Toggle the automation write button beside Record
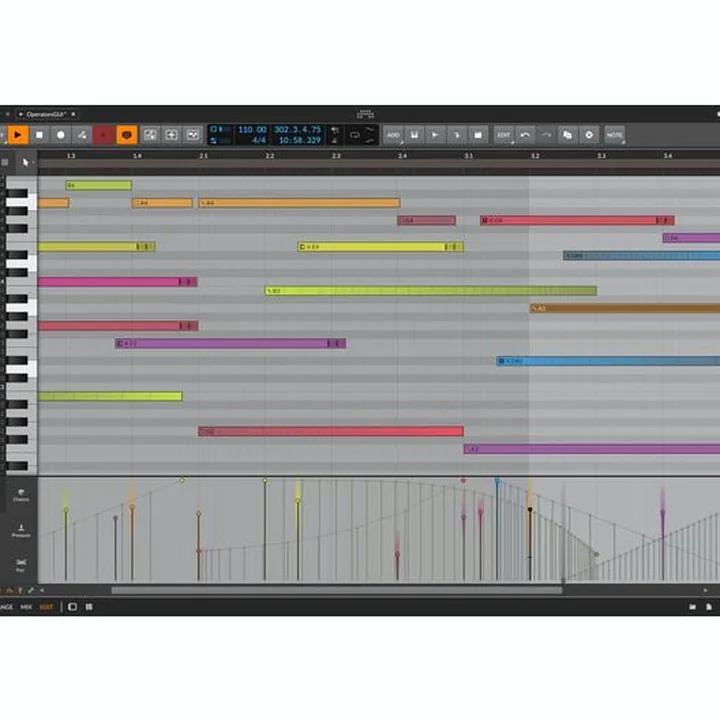 click(82, 135)
